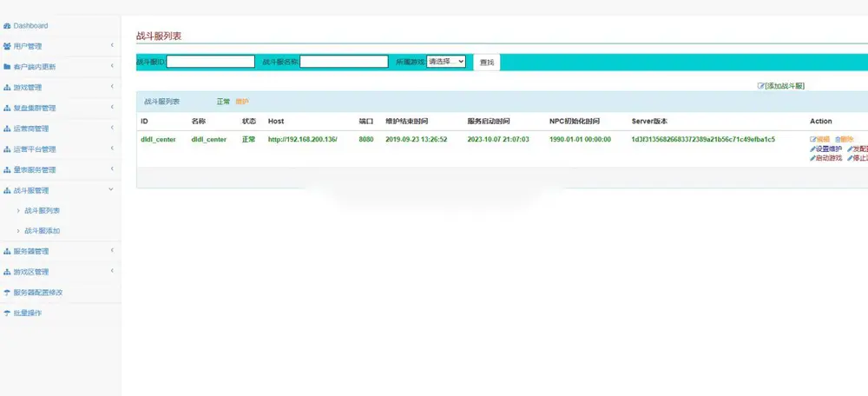Click the 添加战斗服 link
Viewport: 868px width, 396px height.
point(781,86)
